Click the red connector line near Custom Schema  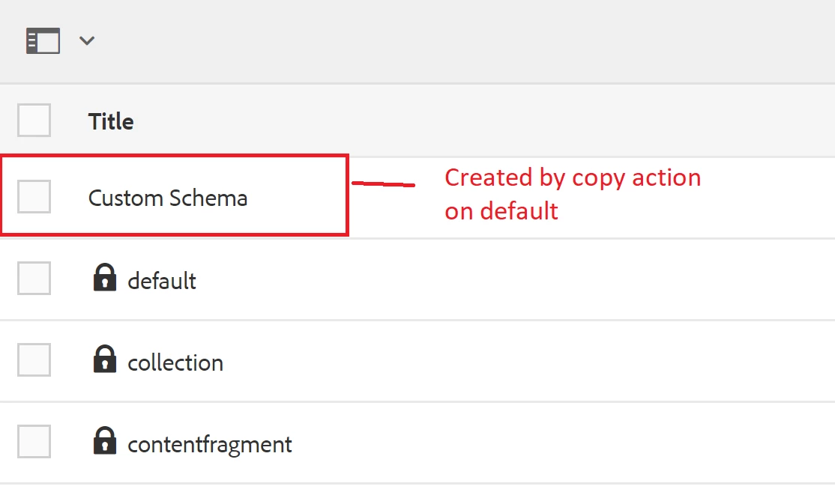[x=383, y=183]
